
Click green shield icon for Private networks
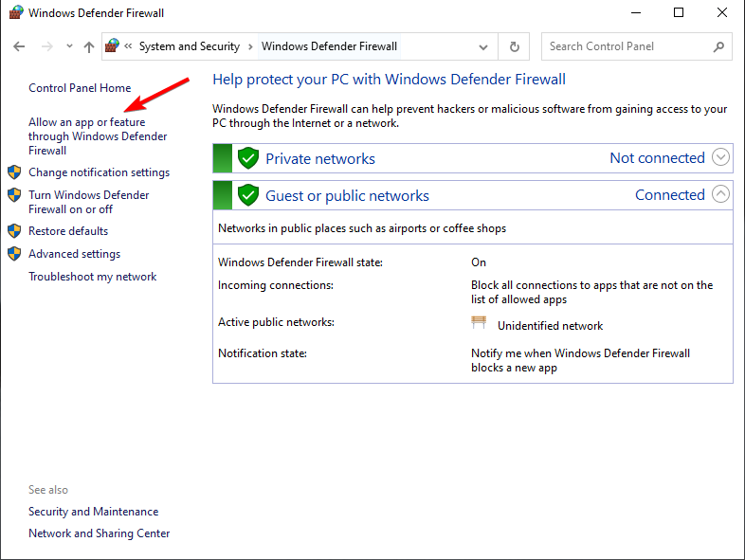pos(248,158)
